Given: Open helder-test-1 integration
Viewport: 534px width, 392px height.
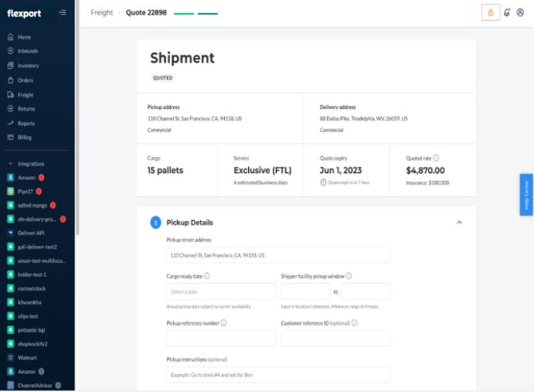Looking at the screenshot, I should click(x=32, y=274).
